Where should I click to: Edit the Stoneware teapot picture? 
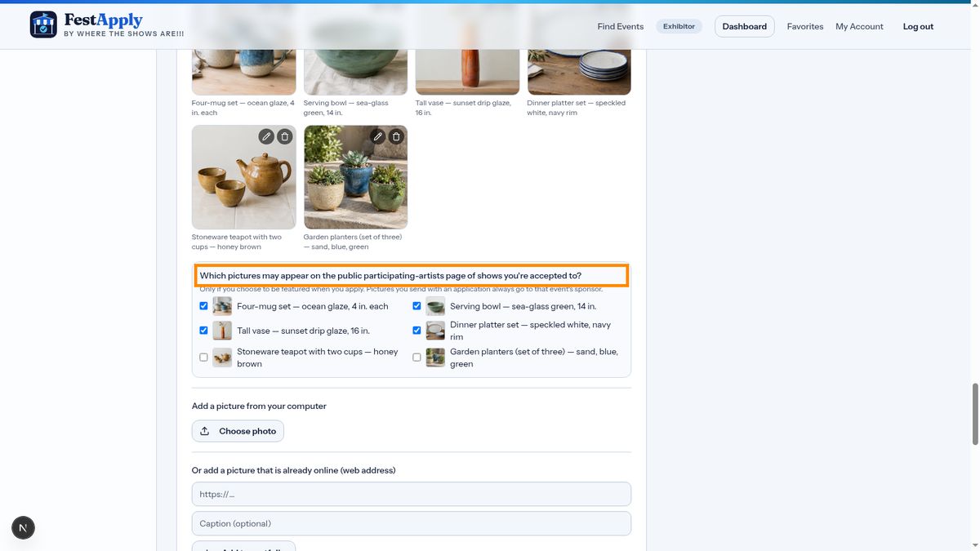point(266,136)
